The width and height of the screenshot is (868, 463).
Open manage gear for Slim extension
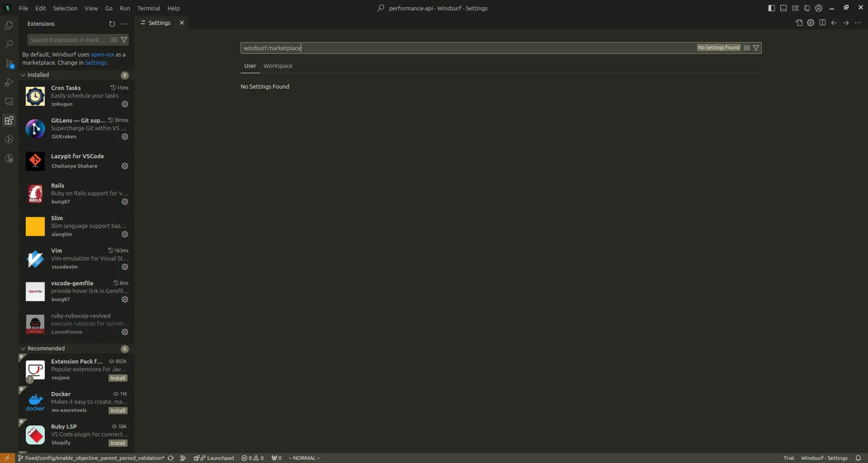pyautogui.click(x=125, y=234)
